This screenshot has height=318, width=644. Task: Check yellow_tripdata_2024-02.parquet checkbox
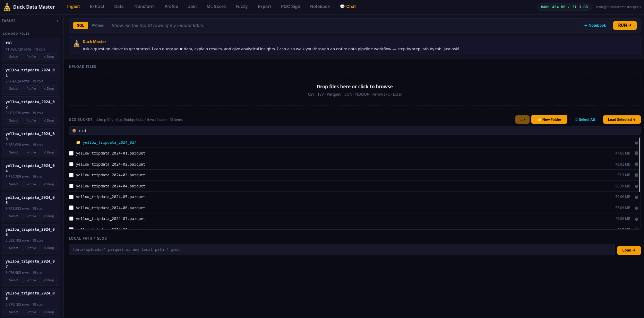pyautogui.click(x=71, y=164)
